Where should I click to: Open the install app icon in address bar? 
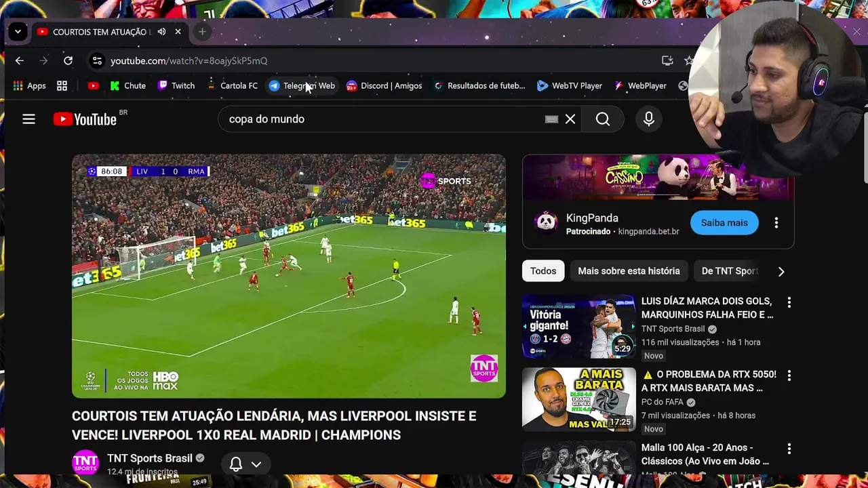[667, 61]
